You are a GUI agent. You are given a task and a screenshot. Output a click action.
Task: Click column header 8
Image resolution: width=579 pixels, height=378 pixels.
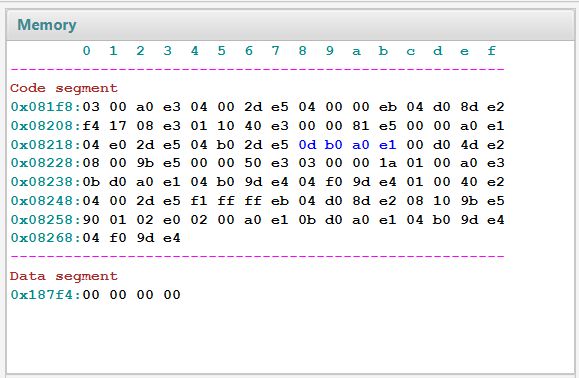302,51
